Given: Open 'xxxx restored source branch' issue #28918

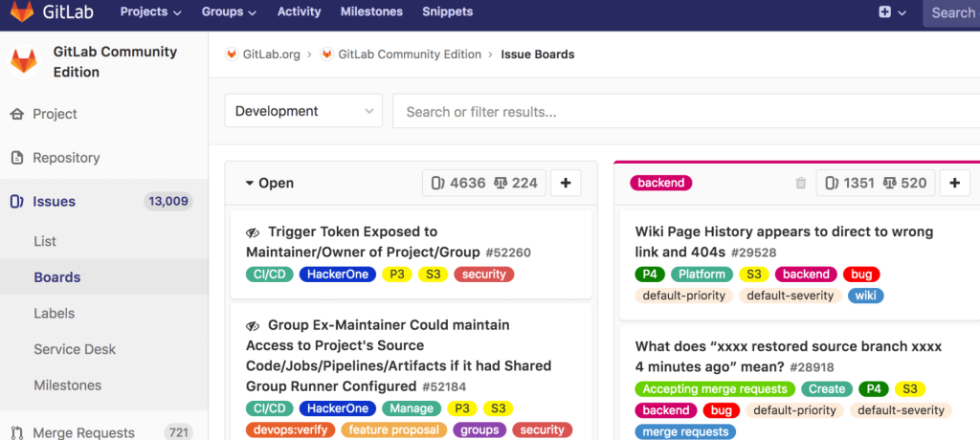Looking at the screenshot, I should click(x=789, y=356).
